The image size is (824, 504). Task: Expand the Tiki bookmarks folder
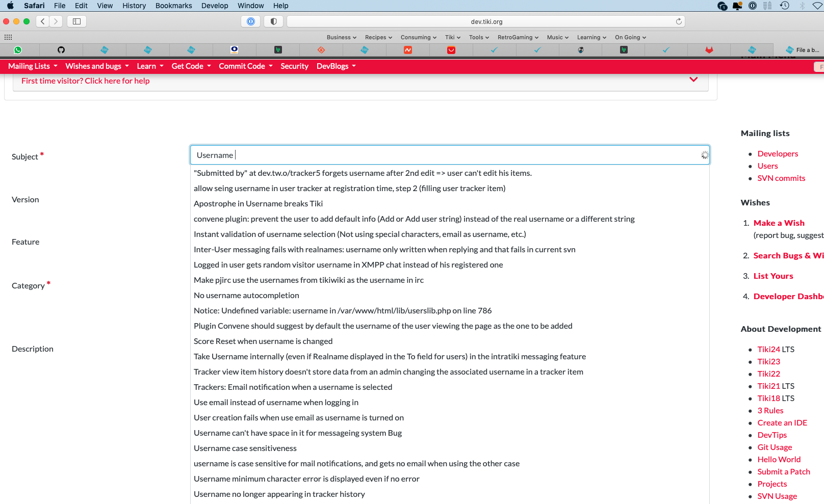click(x=453, y=37)
